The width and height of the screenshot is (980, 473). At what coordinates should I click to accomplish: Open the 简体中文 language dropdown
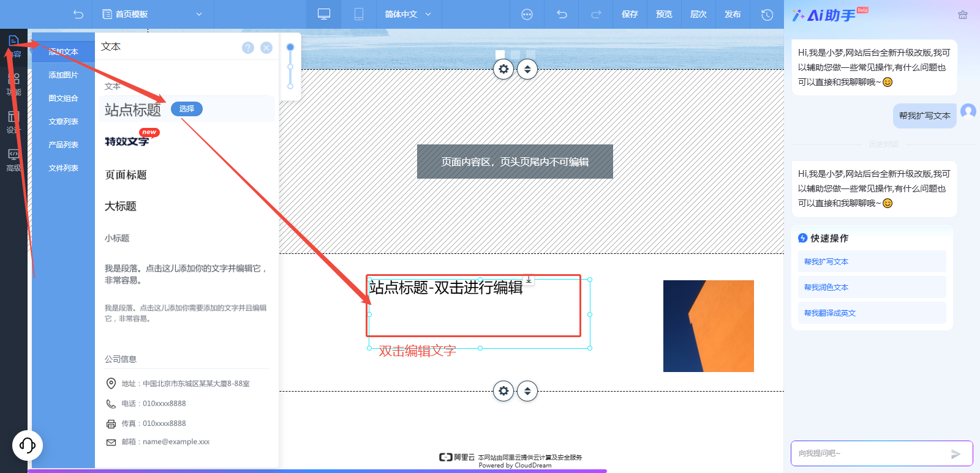tap(408, 14)
